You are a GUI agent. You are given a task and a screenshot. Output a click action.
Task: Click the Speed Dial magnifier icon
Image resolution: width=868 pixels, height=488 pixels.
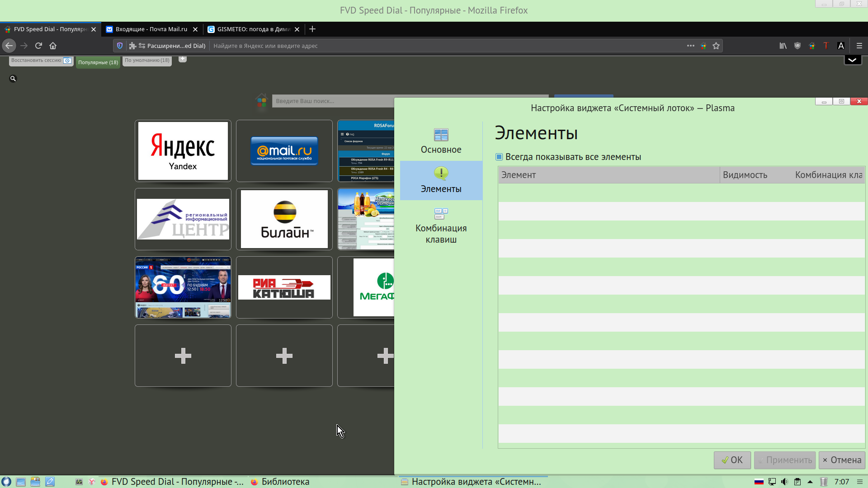[13, 79]
